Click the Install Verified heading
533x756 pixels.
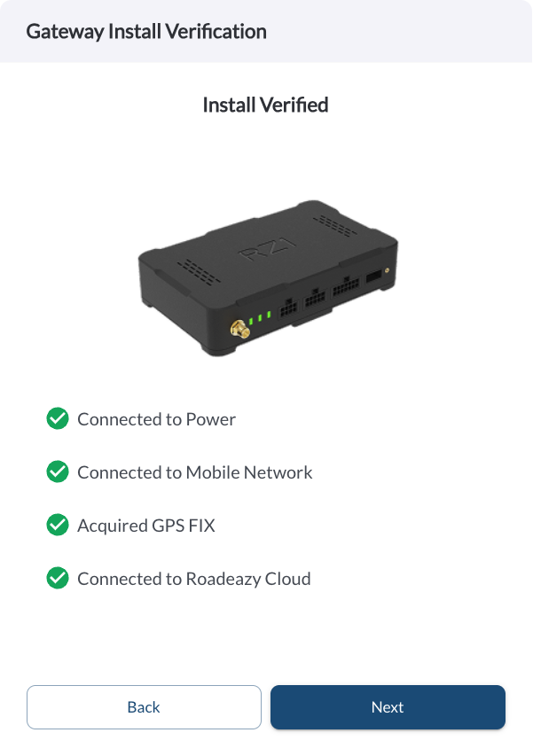tap(266, 105)
